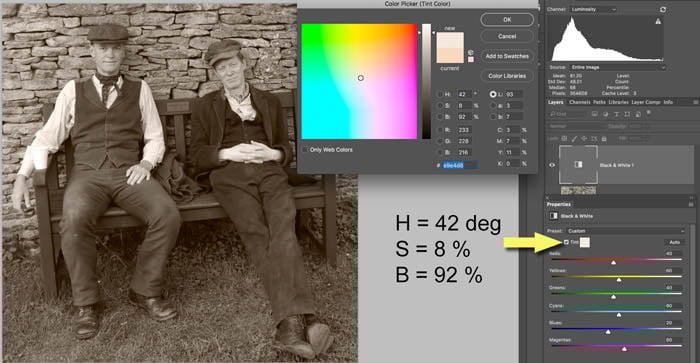Open the Channel Luminosity dropdown
The width and height of the screenshot is (700, 363).
(594, 9)
